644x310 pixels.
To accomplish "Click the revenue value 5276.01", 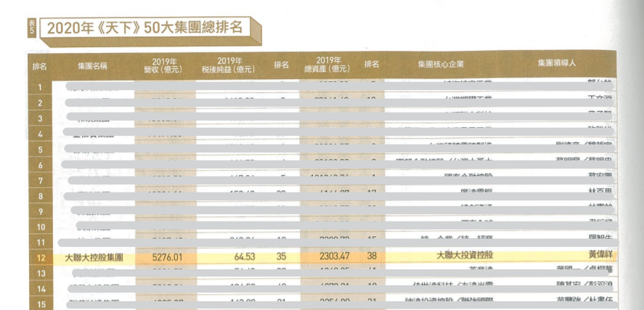I will pos(169,256).
